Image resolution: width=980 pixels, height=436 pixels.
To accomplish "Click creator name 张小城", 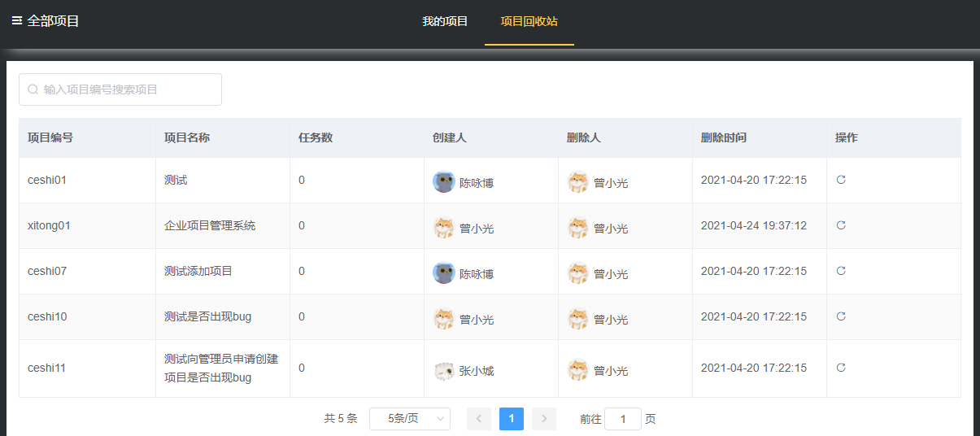I will pos(477,371).
